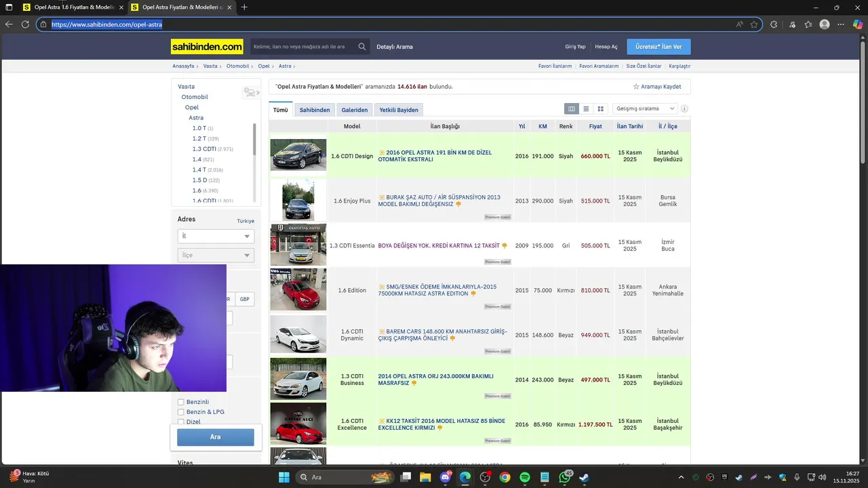The height and width of the screenshot is (488, 868).
Task: Switch to the first Opel Astra 1.6 browser tab
Action: (73, 7)
